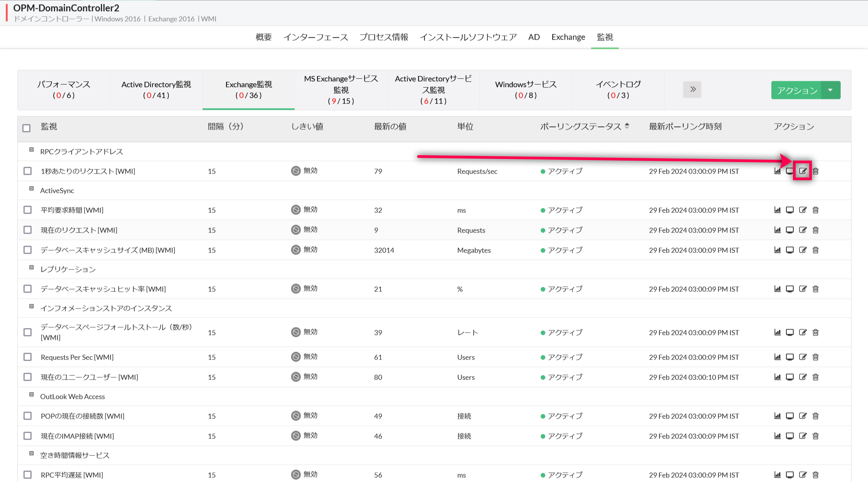Show more monitor tabs with the » button
Screen dimensions: 868x482
tap(692, 89)
